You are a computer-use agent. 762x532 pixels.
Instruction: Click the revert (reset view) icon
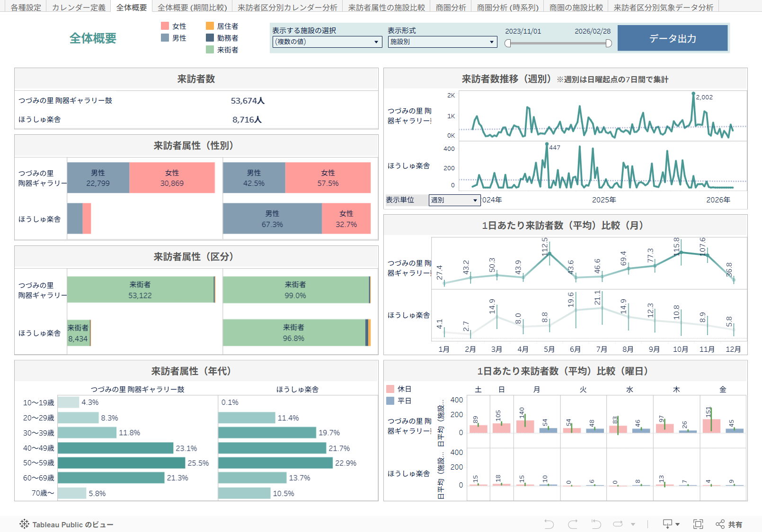pyautogui.click(x=596, y=524)
